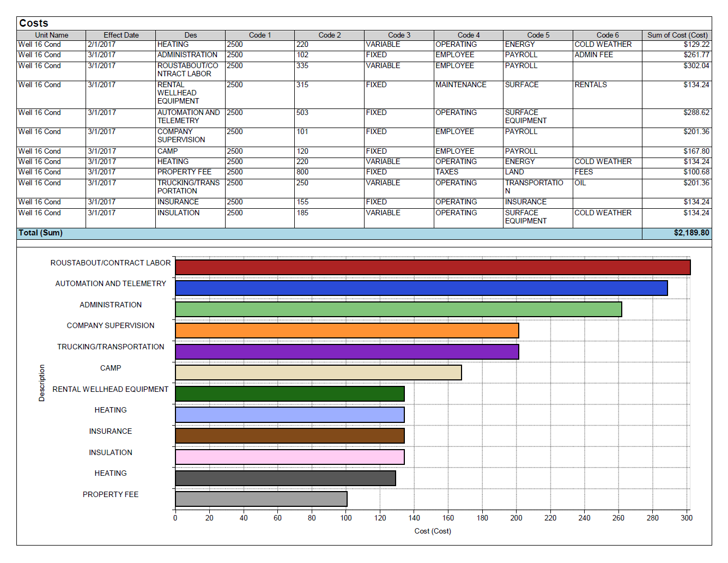Click the PROPERTY FEE chart axis label

[x=111, y=494]
